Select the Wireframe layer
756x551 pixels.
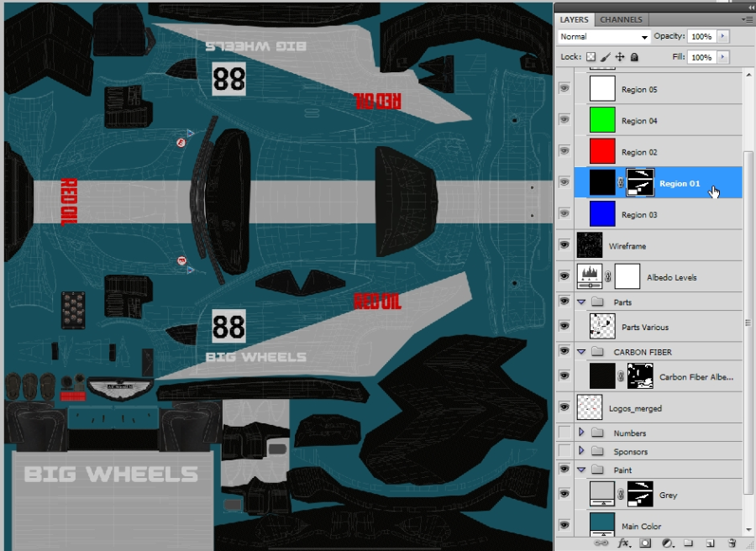tap(658, 246)
